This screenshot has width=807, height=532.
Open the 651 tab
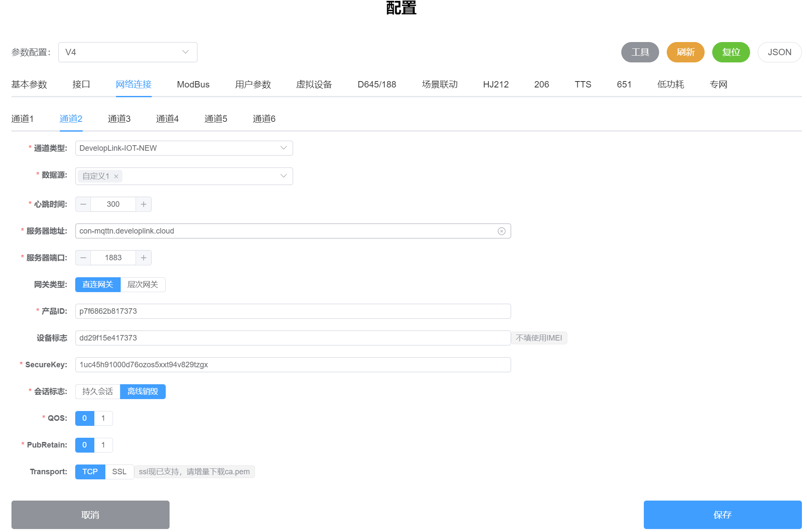pos(624,84)
